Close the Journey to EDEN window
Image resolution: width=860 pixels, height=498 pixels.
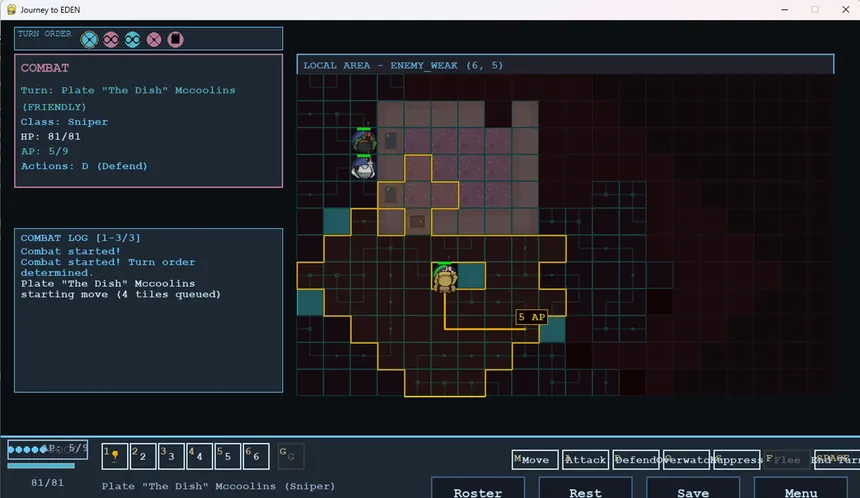tap(845, 9)
